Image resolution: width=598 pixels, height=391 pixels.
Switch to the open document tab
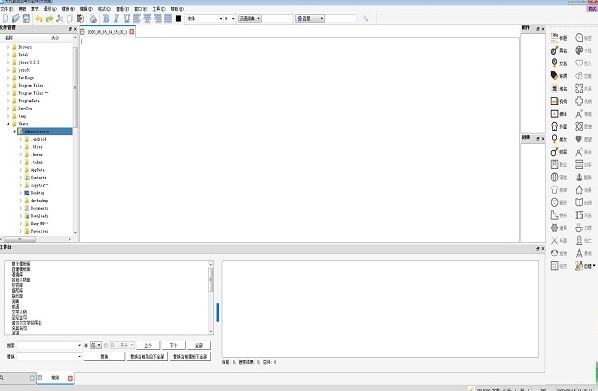[x=107, y=32]
